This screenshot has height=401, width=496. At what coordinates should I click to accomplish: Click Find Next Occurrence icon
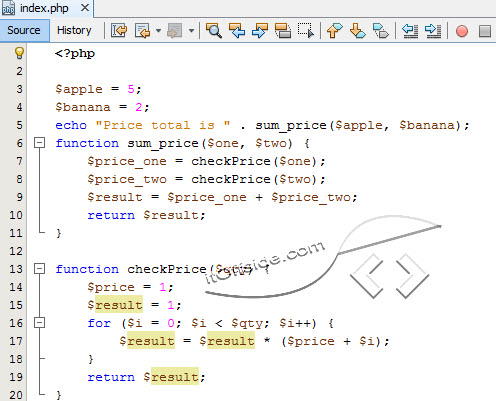coord(260,31)
